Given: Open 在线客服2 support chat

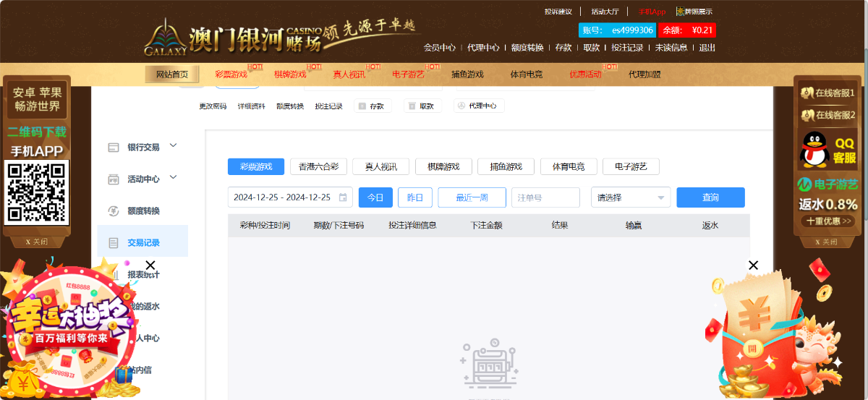Looking at the screenshot, I should pyautogui.click(x=827, y=115).
